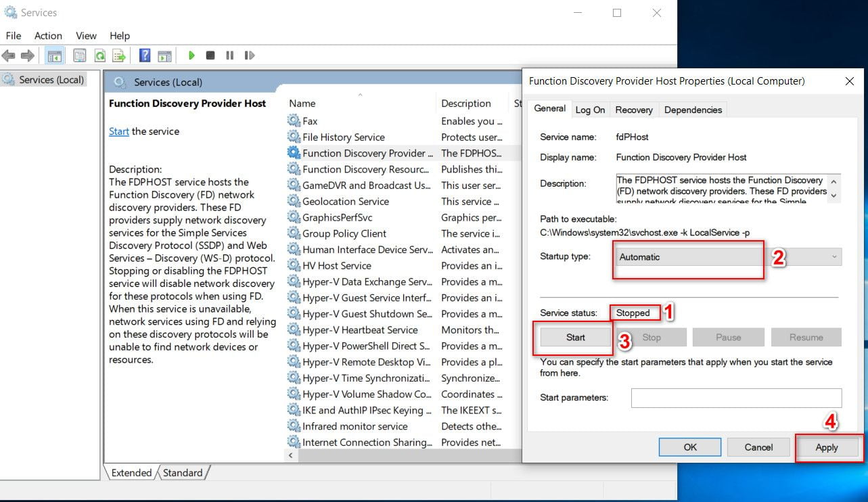Click the Apply button

[826, 447]
